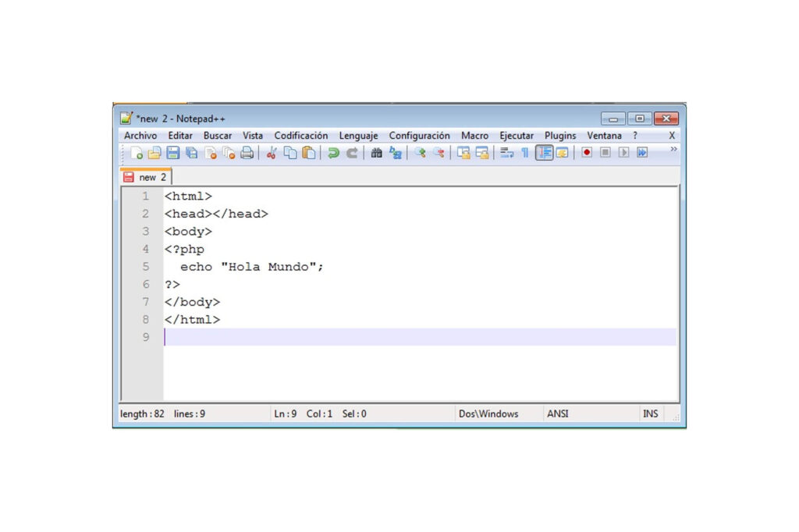
Task: Expand the toolbar overflow chevron
Action: [673, 149]
